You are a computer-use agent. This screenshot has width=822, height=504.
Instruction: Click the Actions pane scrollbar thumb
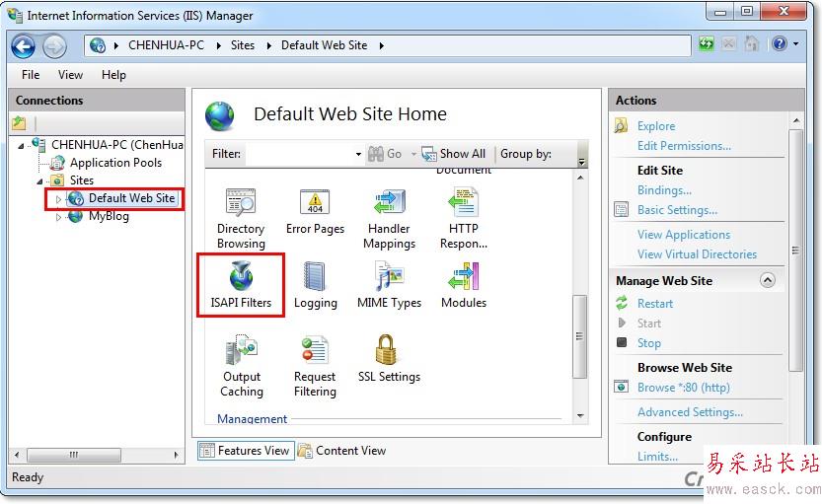pyautogui.click(x=795, y=251)
